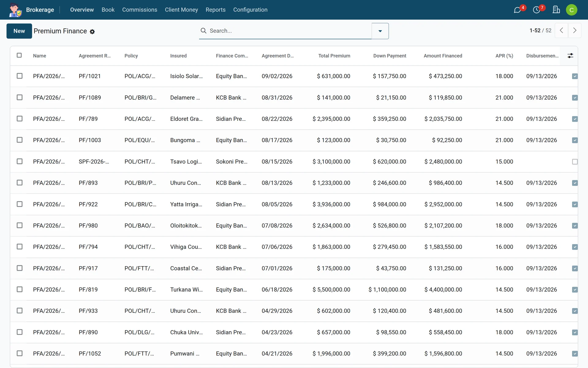
Task: Click the Chuka Univ... insured cell
Action: point(186,332)
